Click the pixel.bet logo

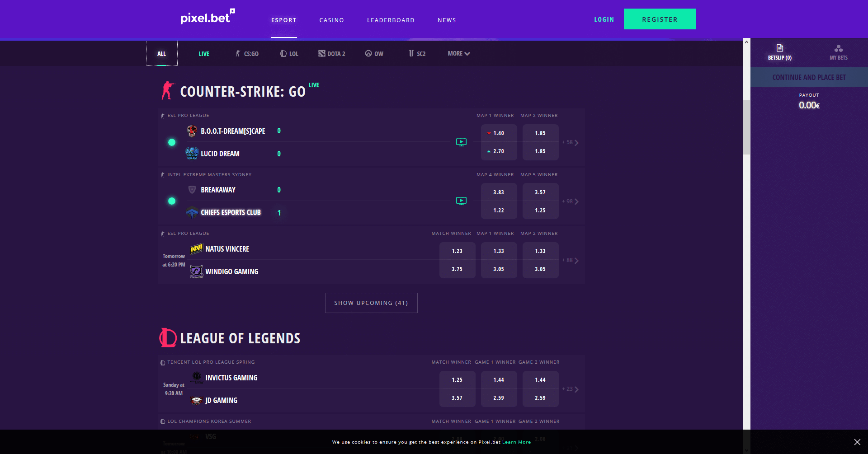click(208, 17)
